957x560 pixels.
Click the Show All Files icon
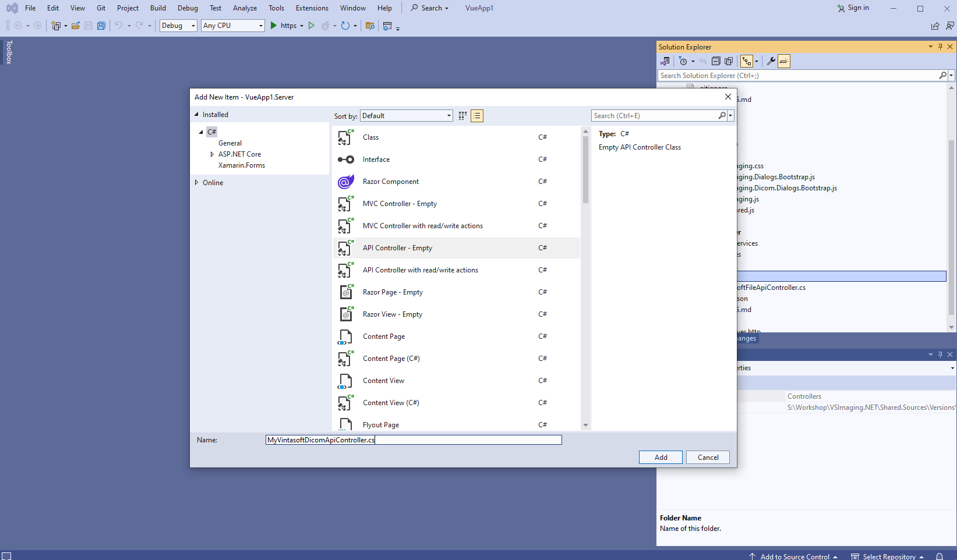[729, 61]
